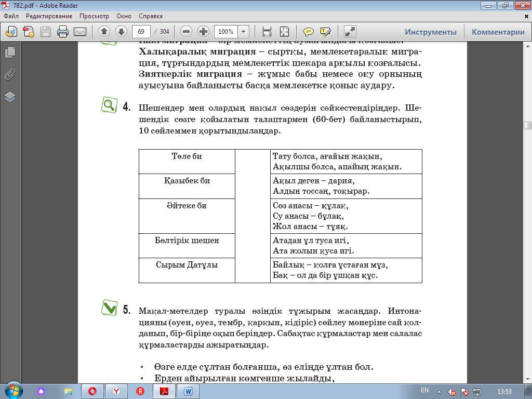Switch to Word taskbar button
Image resolution: width=532 pixels, height=399 pixels.
point(188,392)
